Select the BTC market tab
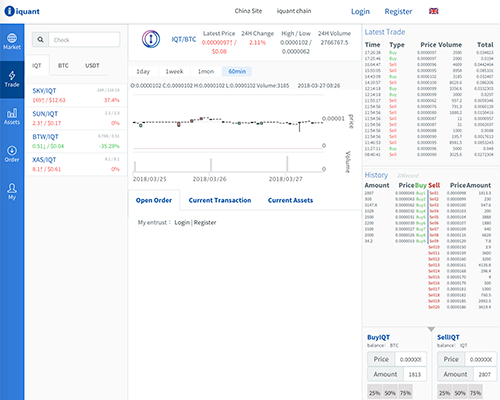The image size is (500, 400). 63,65
